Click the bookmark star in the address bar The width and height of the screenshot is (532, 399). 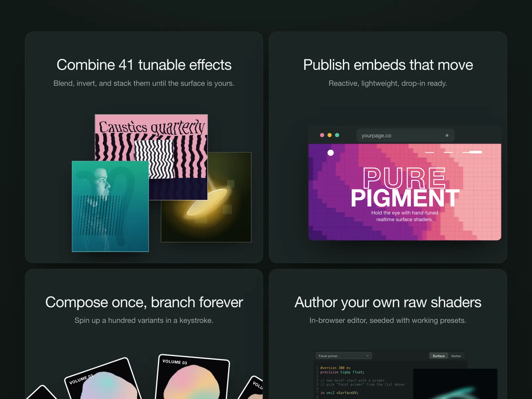pos(447,135)
